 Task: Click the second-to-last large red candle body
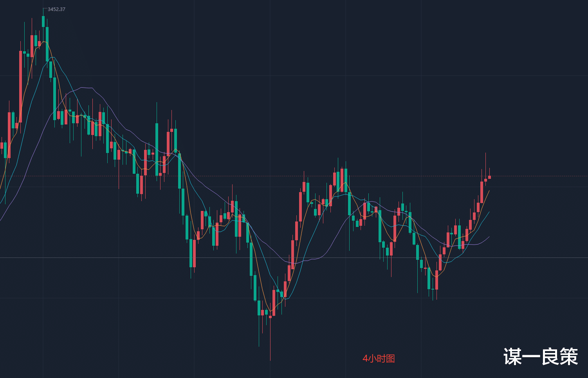[x=482, y=192]
